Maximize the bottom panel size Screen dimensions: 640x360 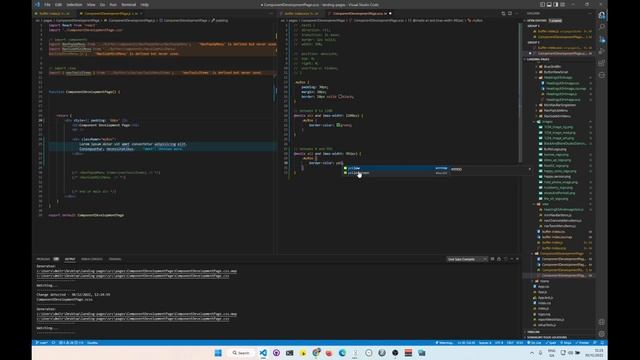511,259
